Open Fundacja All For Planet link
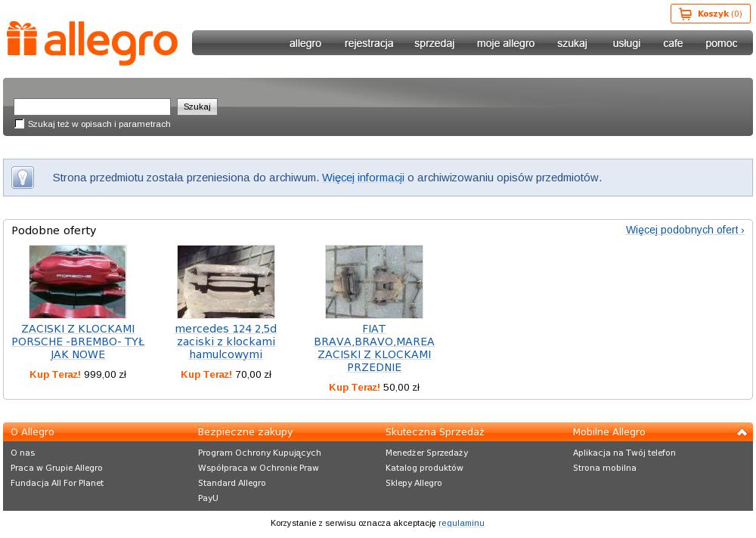 point(57,483)
